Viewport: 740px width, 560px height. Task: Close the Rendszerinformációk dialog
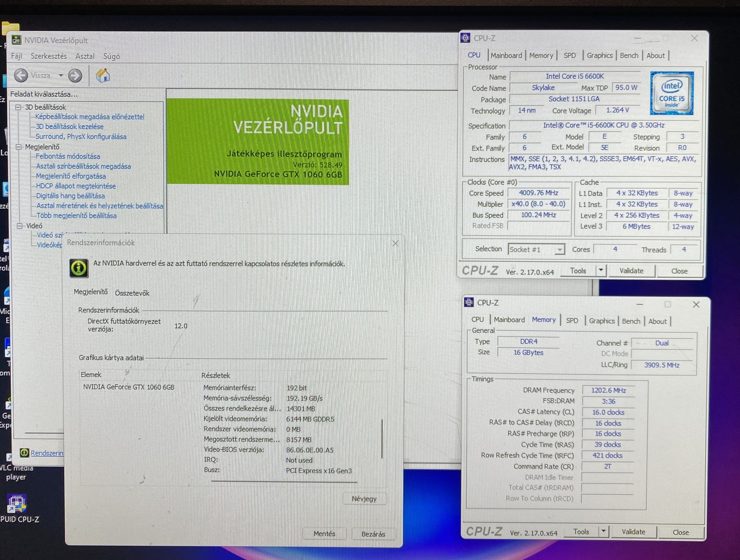(395, 243)
